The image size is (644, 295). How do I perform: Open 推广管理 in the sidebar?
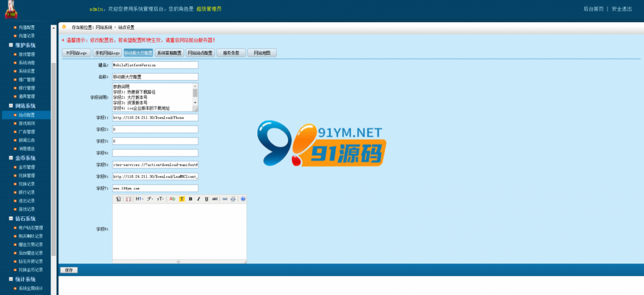(x=26, y=80)
